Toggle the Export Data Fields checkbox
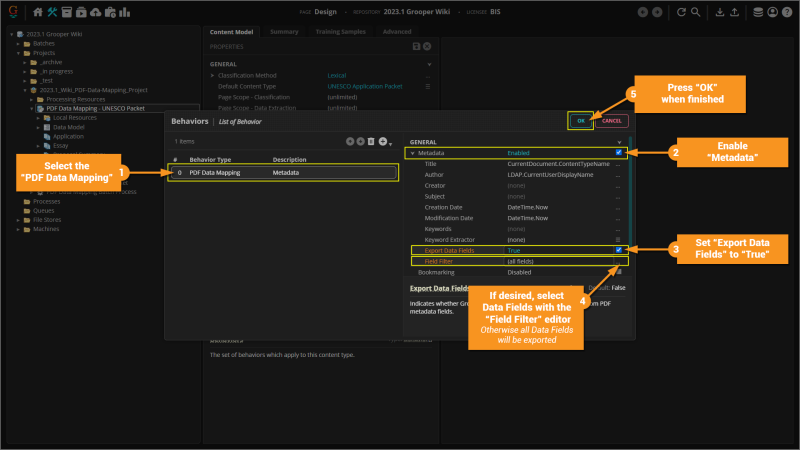 click(619, 250)
